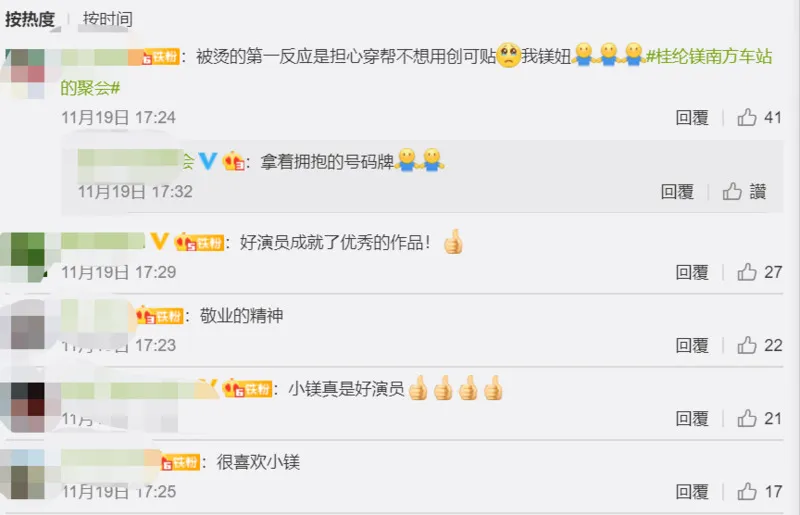Like the comment with 27 likes

747,272
